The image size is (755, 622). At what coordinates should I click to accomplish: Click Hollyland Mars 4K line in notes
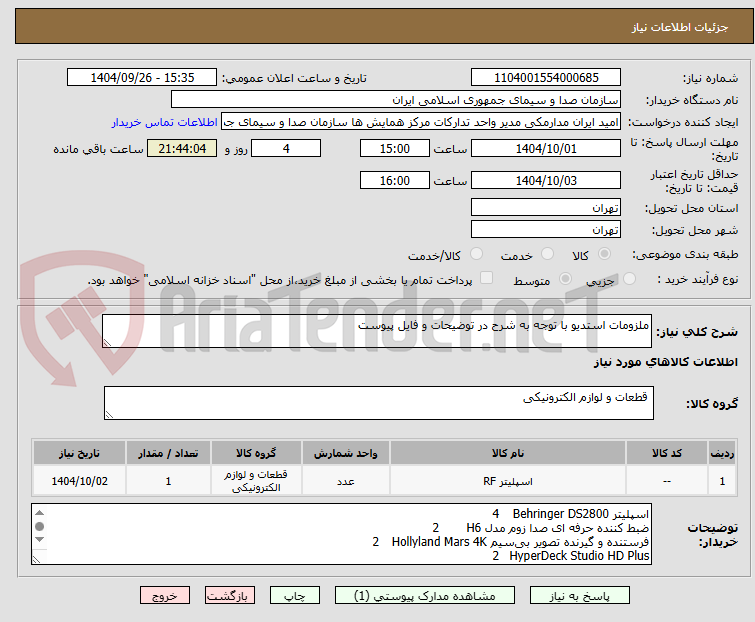click(x=510, y=542)
